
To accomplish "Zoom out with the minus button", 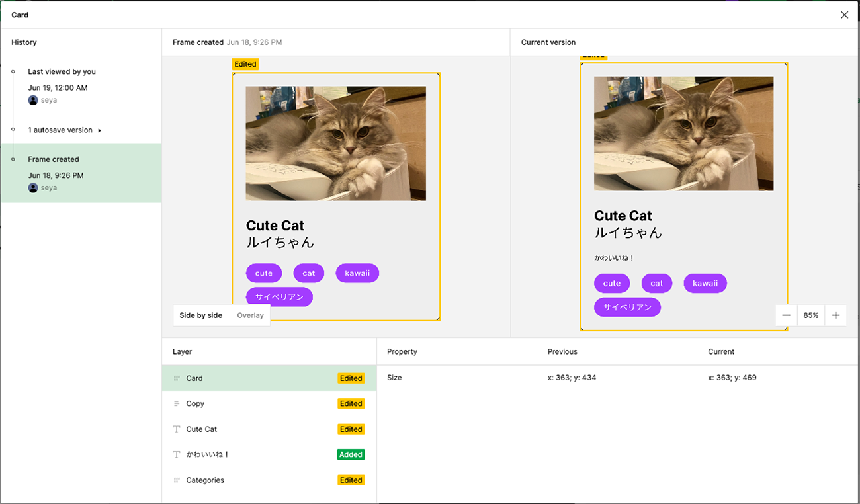I will coord(786,315).
